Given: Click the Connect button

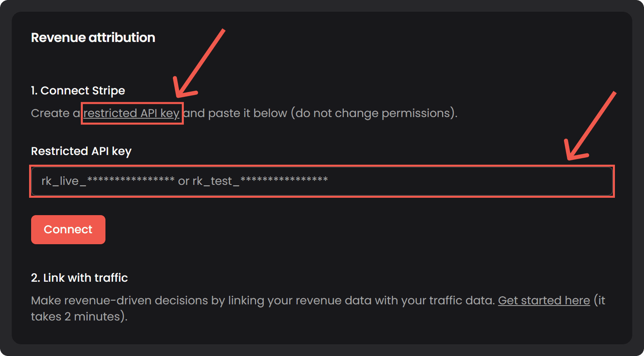Looking at the screenshot, I should [68, 230].
